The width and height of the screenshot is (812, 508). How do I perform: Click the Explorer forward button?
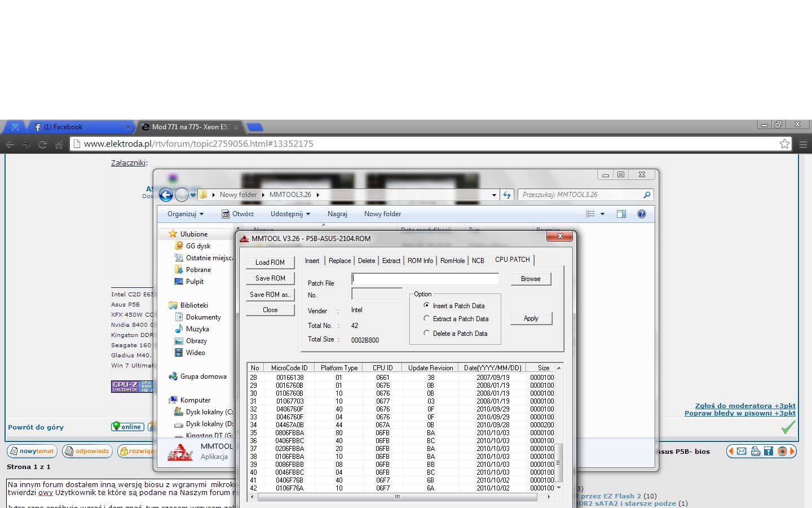coord(182,195)
